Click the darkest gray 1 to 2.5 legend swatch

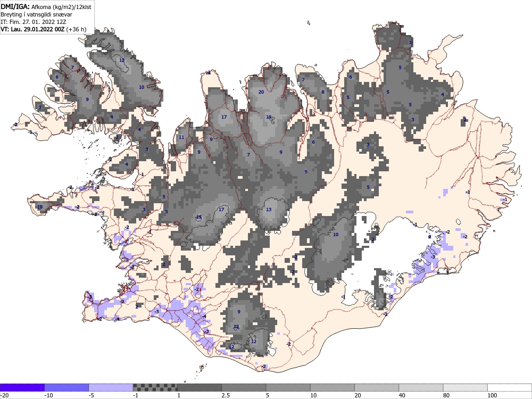point(199,387)
